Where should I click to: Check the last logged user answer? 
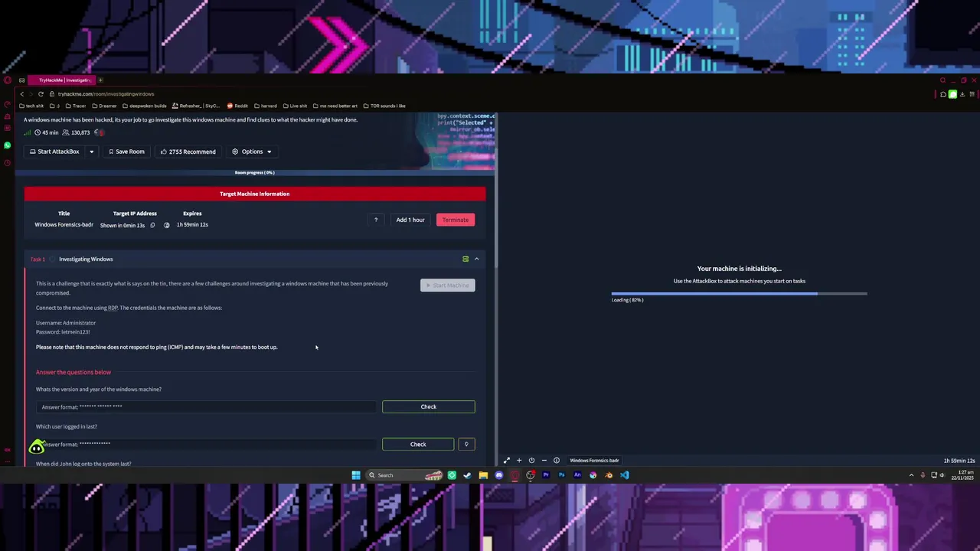(x=418, y=444)
